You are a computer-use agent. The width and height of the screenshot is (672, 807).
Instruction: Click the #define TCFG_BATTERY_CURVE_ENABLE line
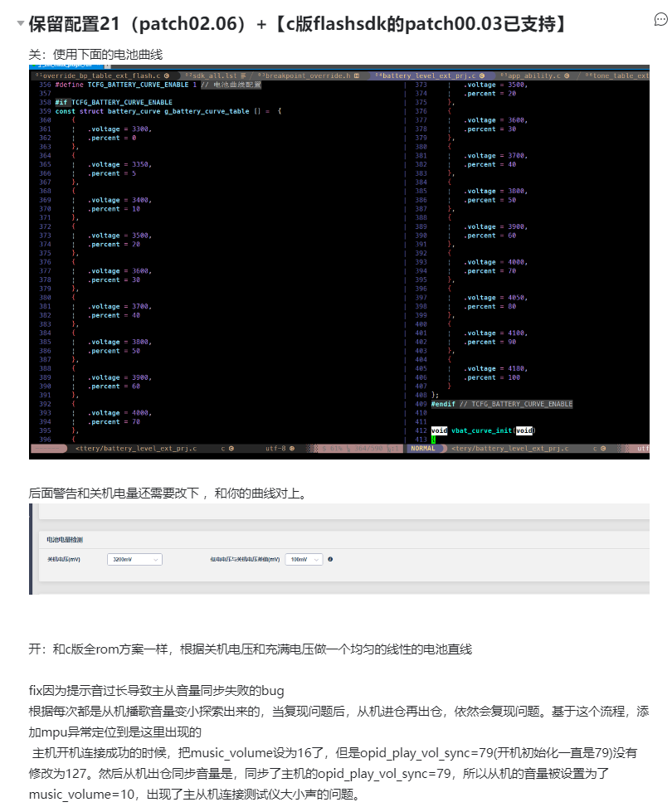158,85
